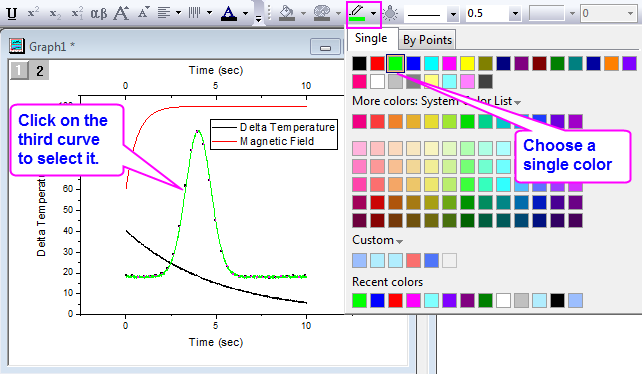
Task: Click top axis title 'Time (sec)'
Action: pyautogui.click(x=216, y=70)
